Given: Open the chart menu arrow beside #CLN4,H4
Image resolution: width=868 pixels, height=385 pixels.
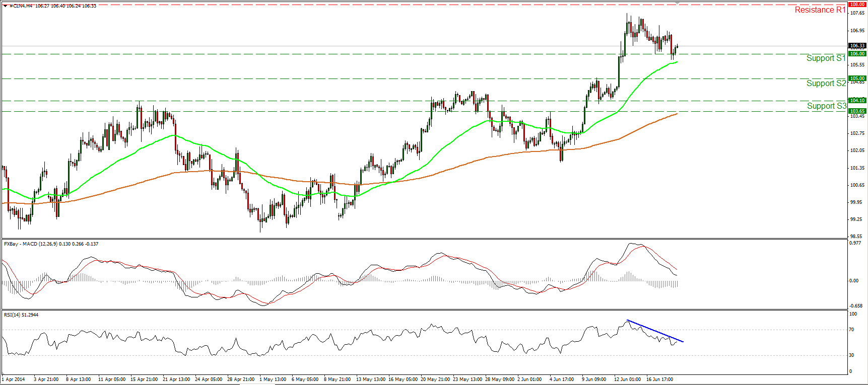Looking at the screenshot, I should tap(5, 6).
